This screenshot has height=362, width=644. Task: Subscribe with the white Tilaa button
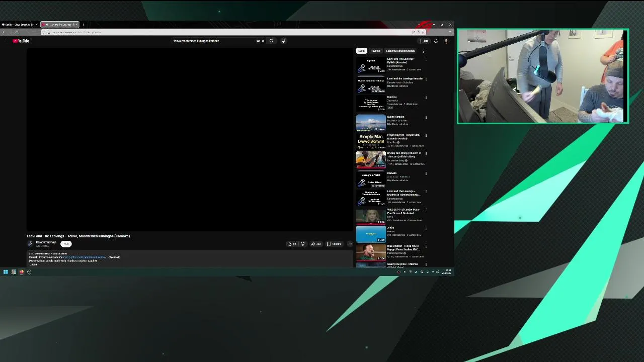tap(66, 244)
